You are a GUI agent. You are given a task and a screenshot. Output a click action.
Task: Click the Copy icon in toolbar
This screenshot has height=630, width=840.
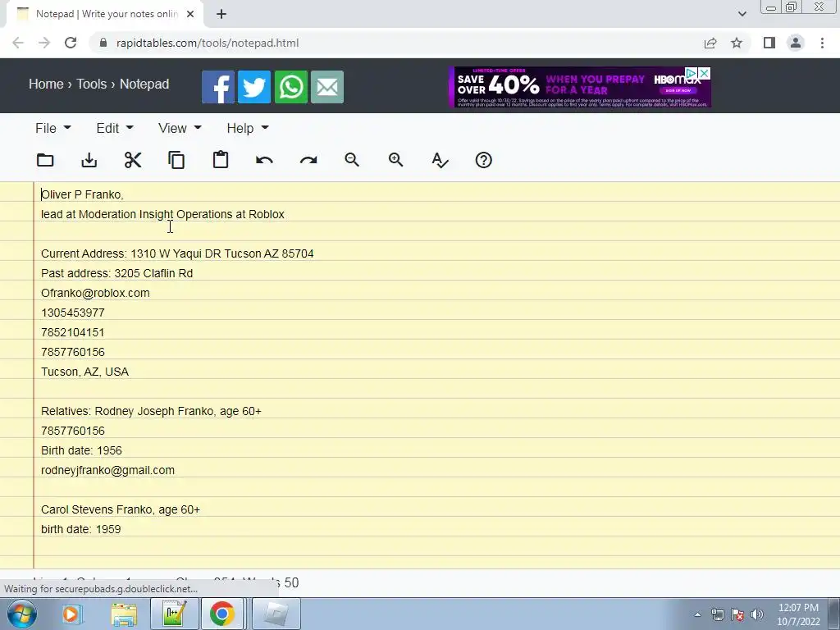tap(177, 160)
